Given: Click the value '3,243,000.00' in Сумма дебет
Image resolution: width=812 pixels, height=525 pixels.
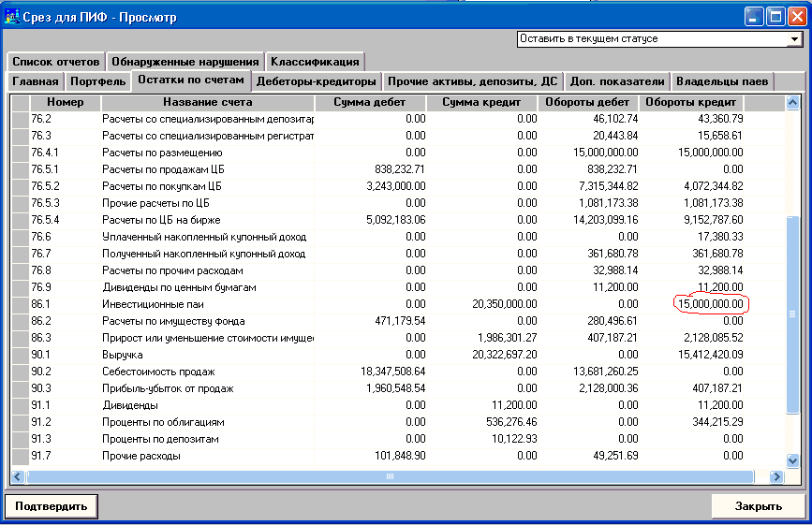Looking at the screenshot, I should [x=396, y=186].
